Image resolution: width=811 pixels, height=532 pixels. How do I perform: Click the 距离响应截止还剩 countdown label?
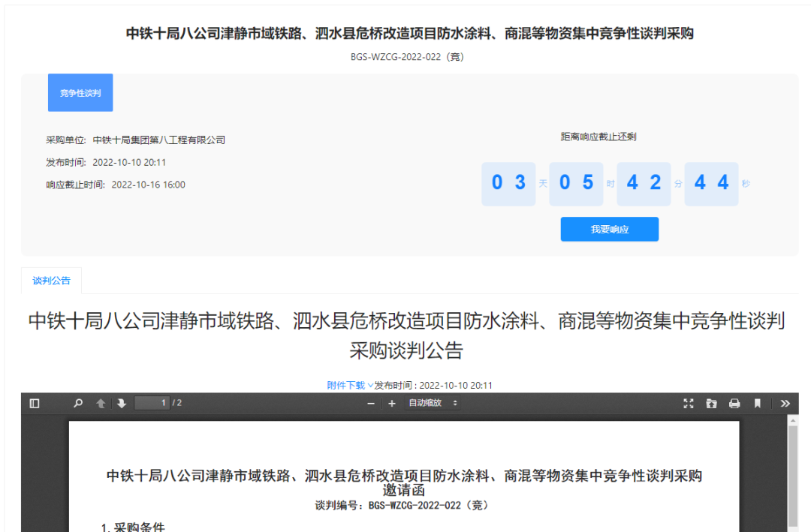[x=598, y=137]
